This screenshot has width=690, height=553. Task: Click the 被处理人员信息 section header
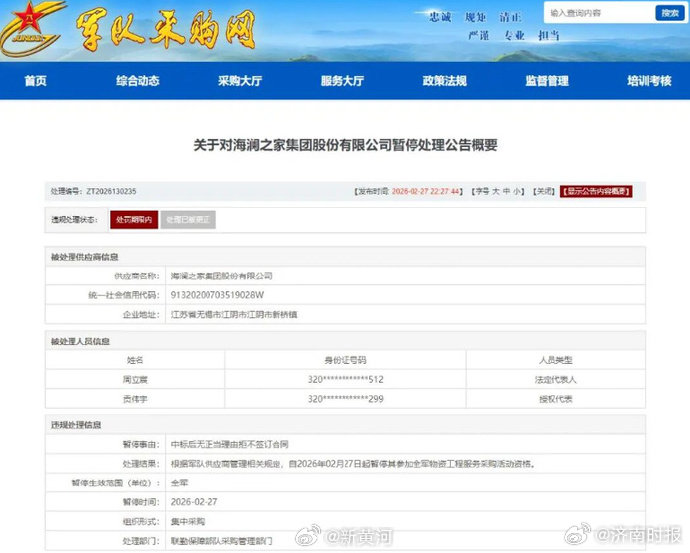[x=80, y=341]
